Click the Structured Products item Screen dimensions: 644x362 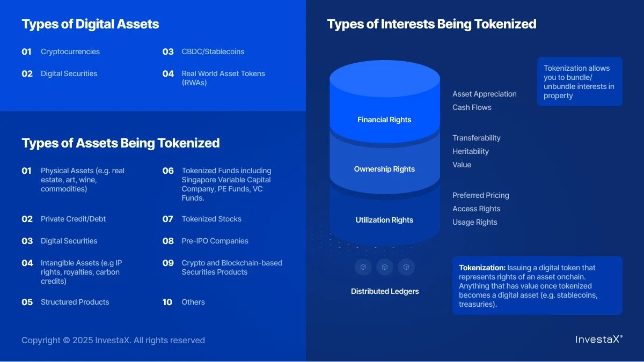(75, 302)
